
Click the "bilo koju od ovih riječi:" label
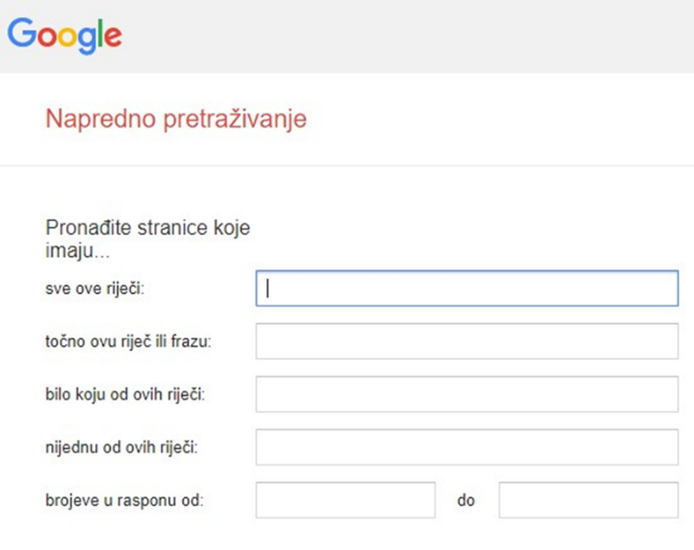125,394
